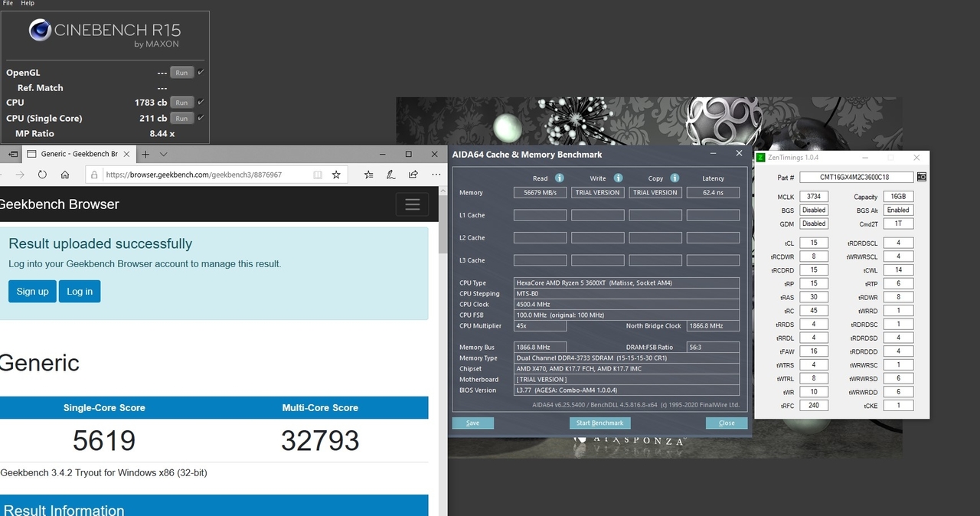Click the tCWL 14 value in ZenTimings

pos(898,269)
